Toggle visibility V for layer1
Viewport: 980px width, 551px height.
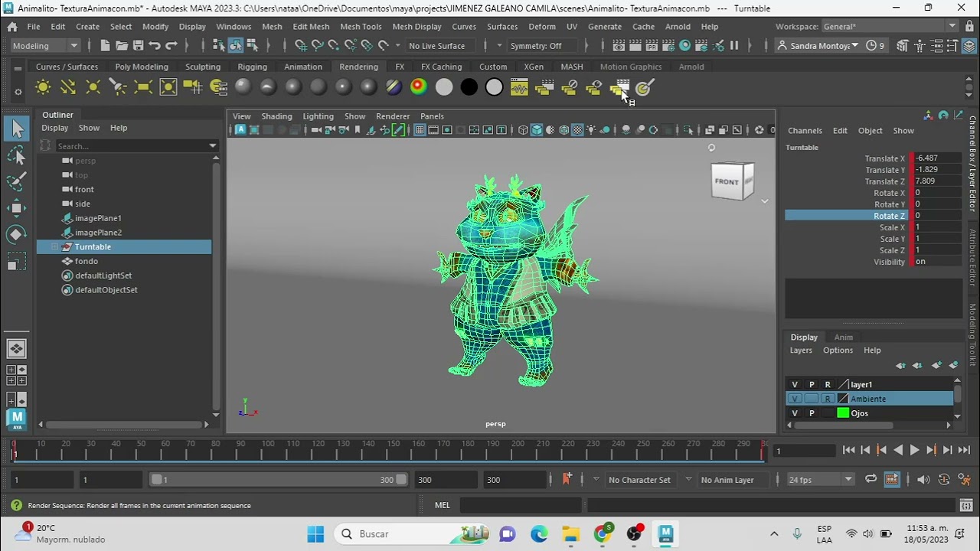click(x=795, y=385)
